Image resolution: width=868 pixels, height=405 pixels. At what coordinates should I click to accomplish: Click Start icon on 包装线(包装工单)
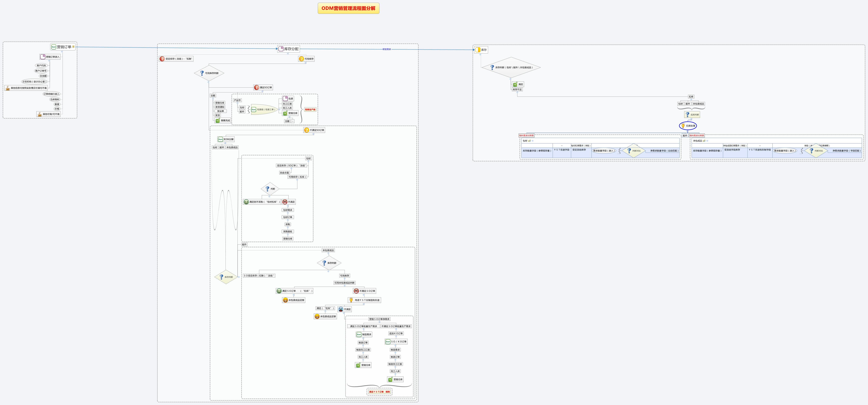point(254,109)
